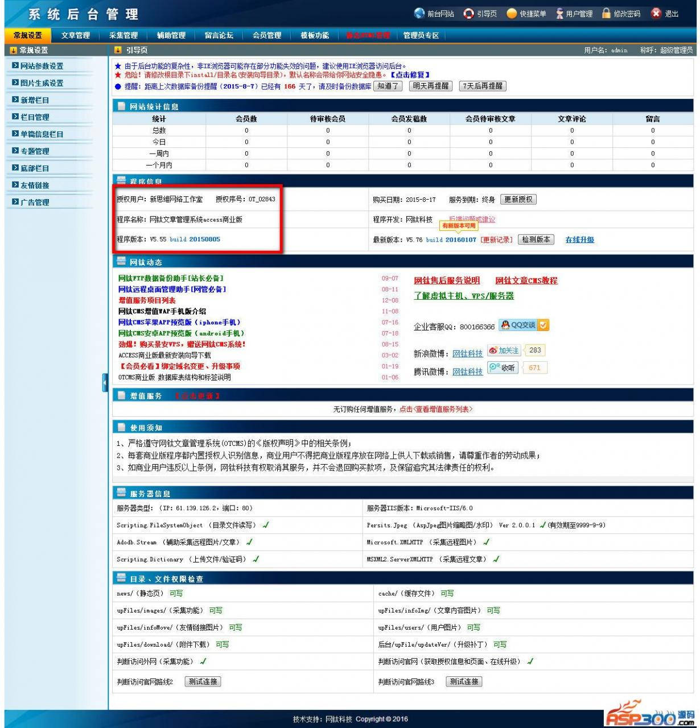Open the 文章管理 tab
The width and height of the screenshot is (700, 728).
tap(76, 35)
